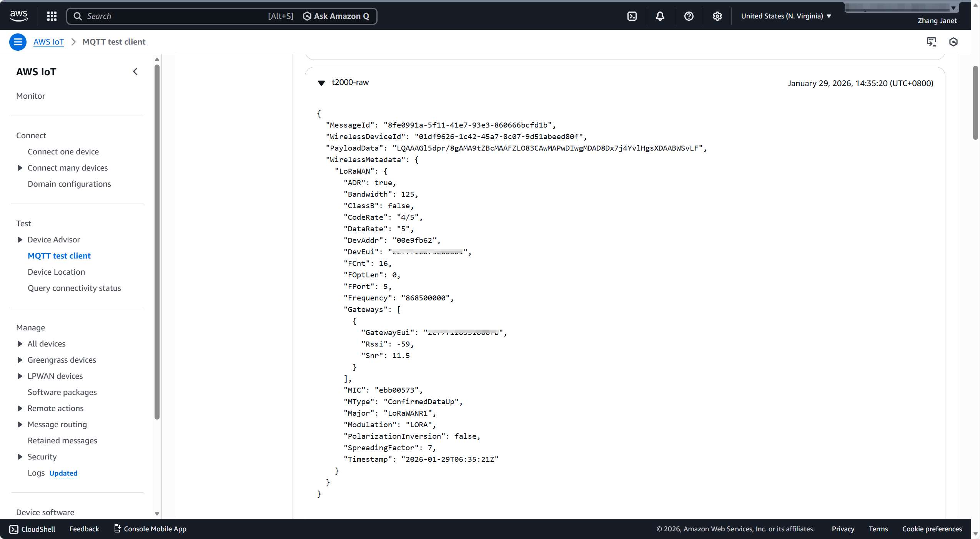Open the AWS services grid menu
Screen dimensions: 980x539
[52, 16]
